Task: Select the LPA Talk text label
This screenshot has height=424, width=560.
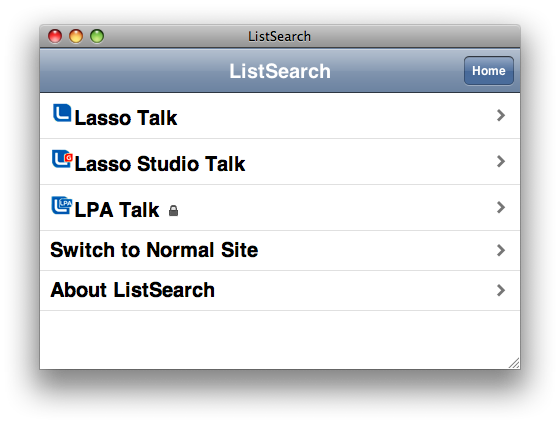Action: [117, 210]
